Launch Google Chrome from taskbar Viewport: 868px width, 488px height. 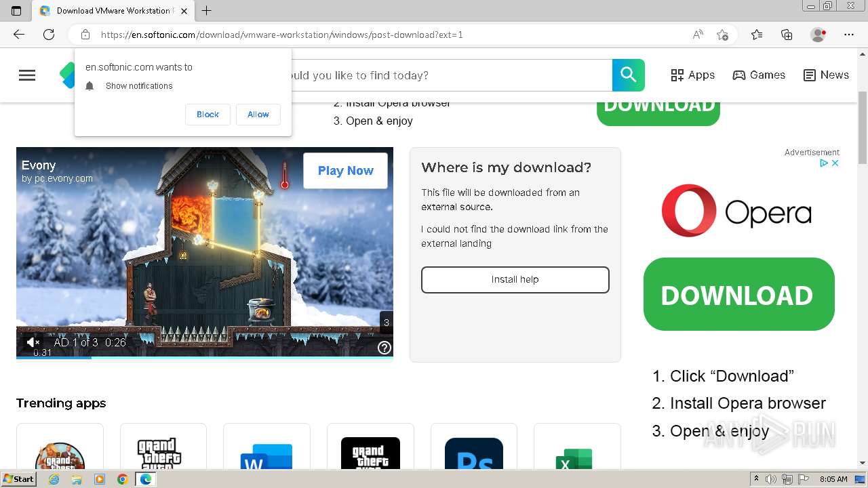[x=123, y=479]
